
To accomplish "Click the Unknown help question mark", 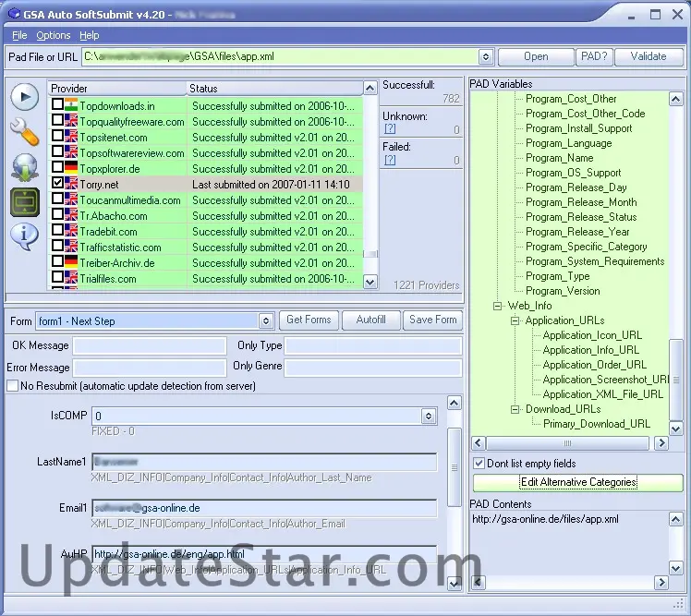I will [390, 128].
